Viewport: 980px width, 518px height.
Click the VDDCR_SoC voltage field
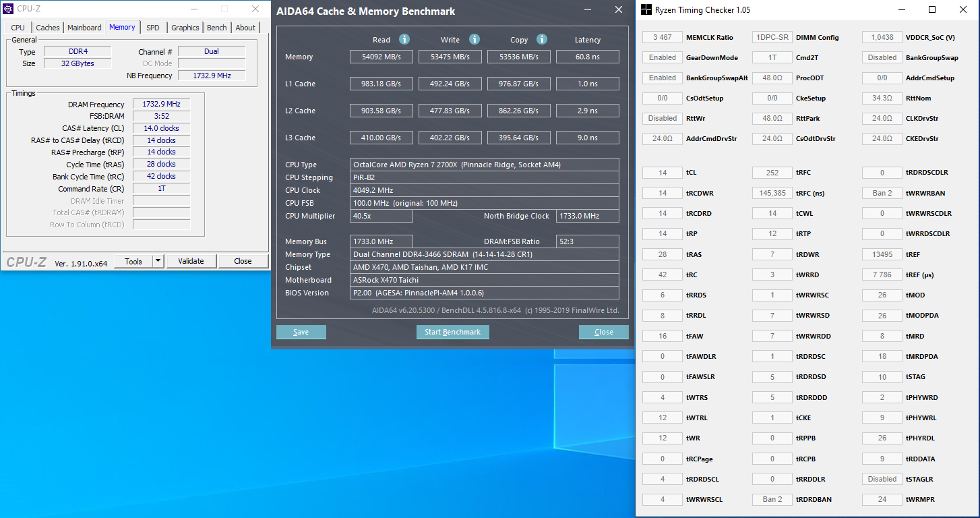882,38
